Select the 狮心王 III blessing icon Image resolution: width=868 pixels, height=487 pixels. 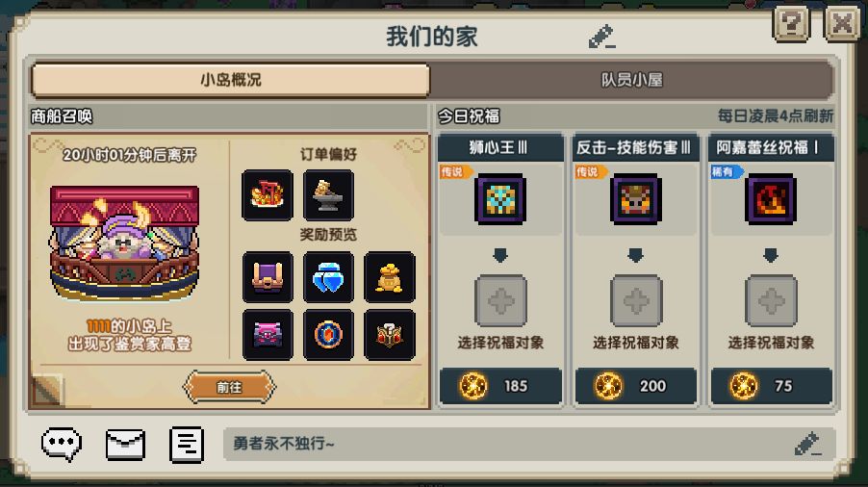point(500,199)
